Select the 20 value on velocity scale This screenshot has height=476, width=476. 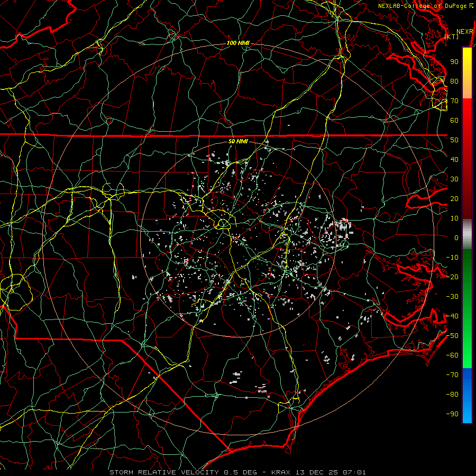[x=454, y=199]
